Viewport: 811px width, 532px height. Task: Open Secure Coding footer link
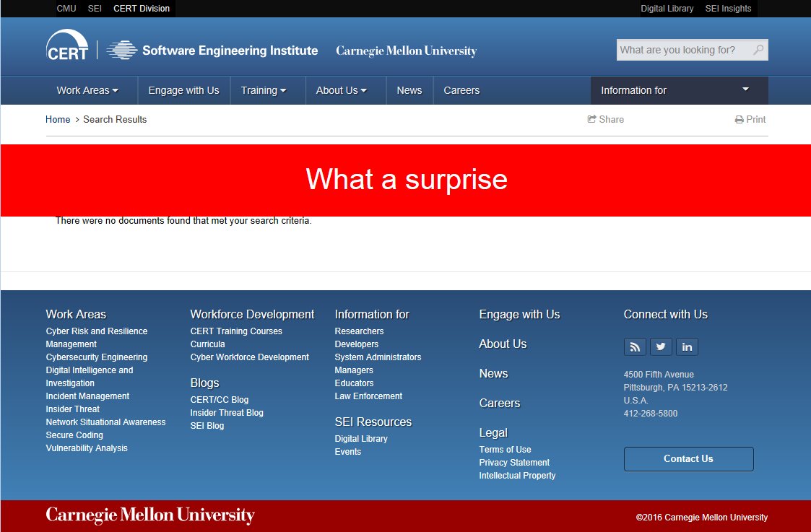74,435
